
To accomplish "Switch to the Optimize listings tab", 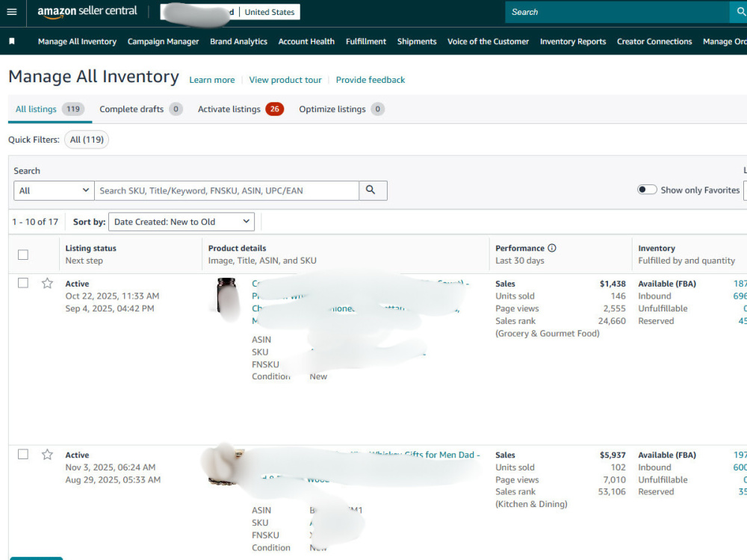I will point(341,109).
